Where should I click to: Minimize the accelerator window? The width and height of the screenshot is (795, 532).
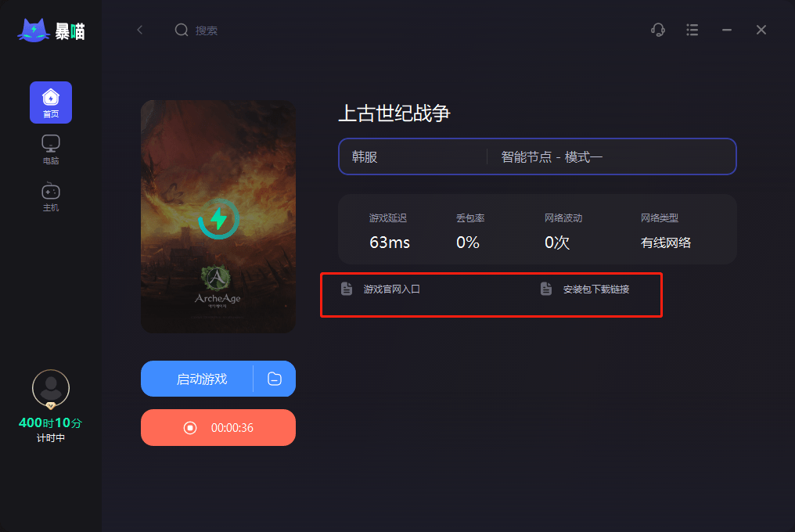[727, 30]
